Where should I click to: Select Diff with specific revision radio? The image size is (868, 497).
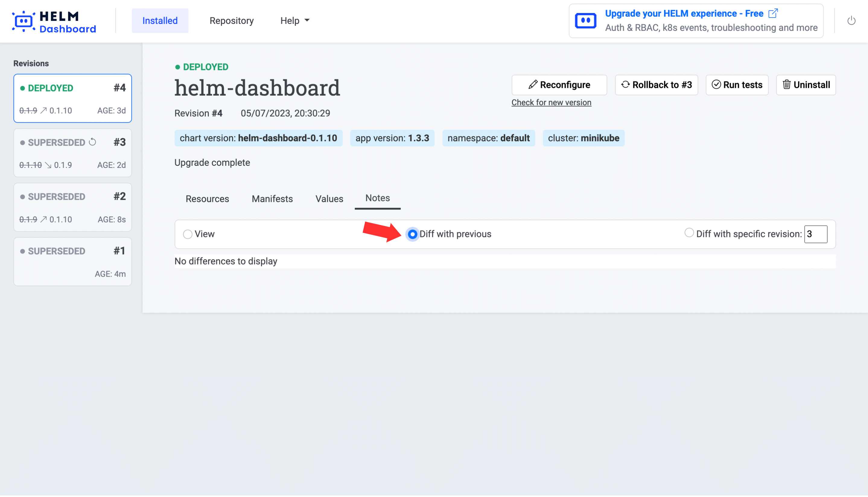click(x=689, y=233)
